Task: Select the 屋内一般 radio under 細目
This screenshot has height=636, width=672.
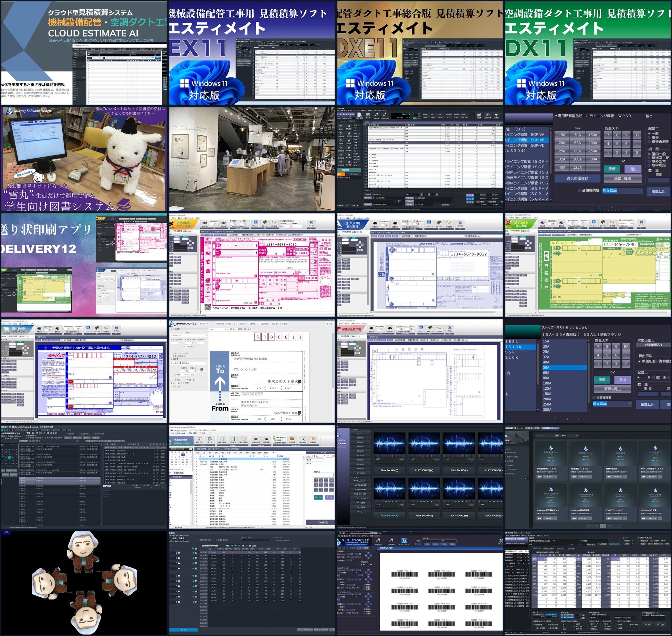Action: (x=649, y=154)
